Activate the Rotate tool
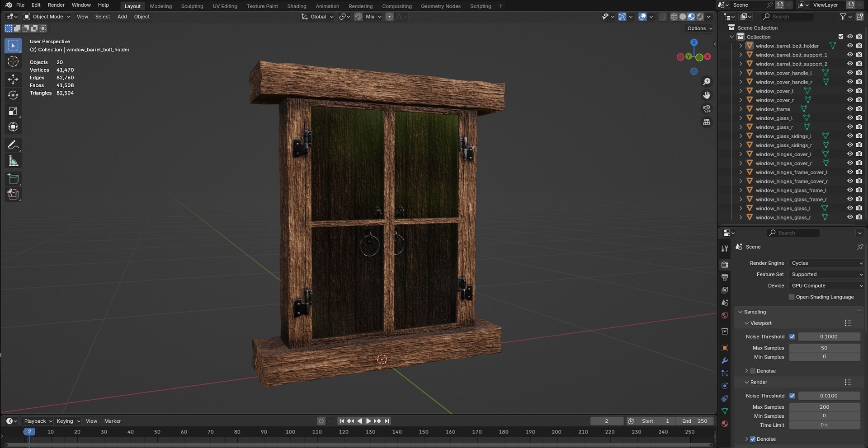868x448 pixels. pos(13,95)
